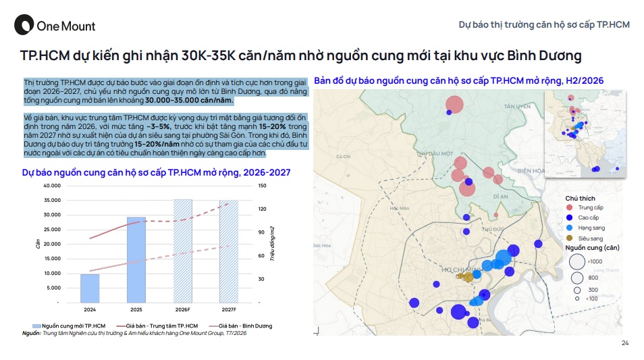Image resolution: width=644 pixels, height=360 pixels.
Task: Click the "2027F" x-axis label
Action: [229, 309]
